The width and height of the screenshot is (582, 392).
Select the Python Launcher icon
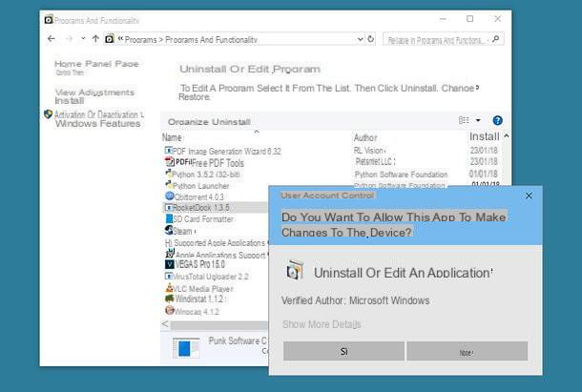pyautogui.click(x=169, y=185)
